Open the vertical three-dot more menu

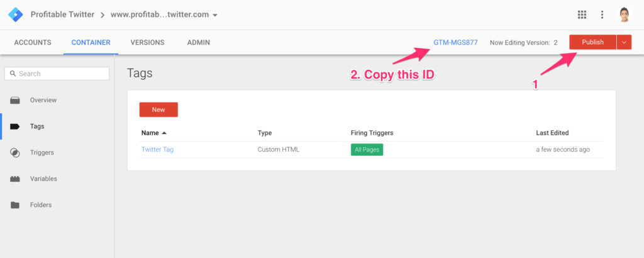point(602,15)
